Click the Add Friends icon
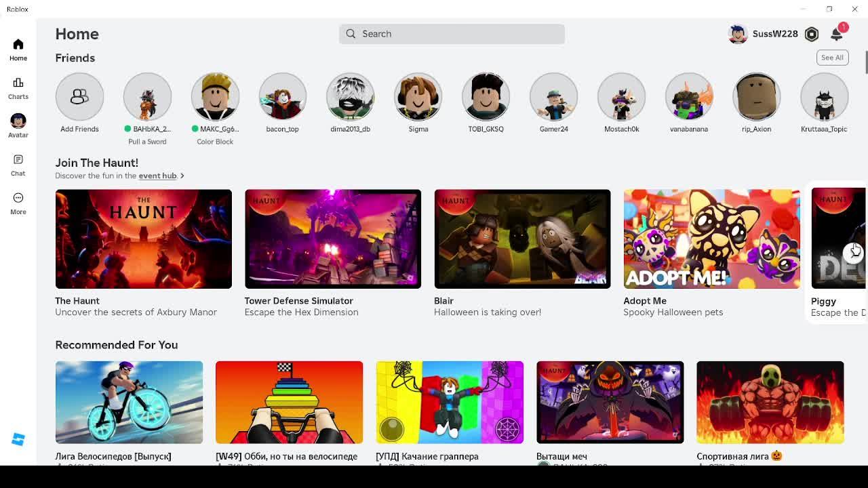The image size is (868, 488). [79, 96]
